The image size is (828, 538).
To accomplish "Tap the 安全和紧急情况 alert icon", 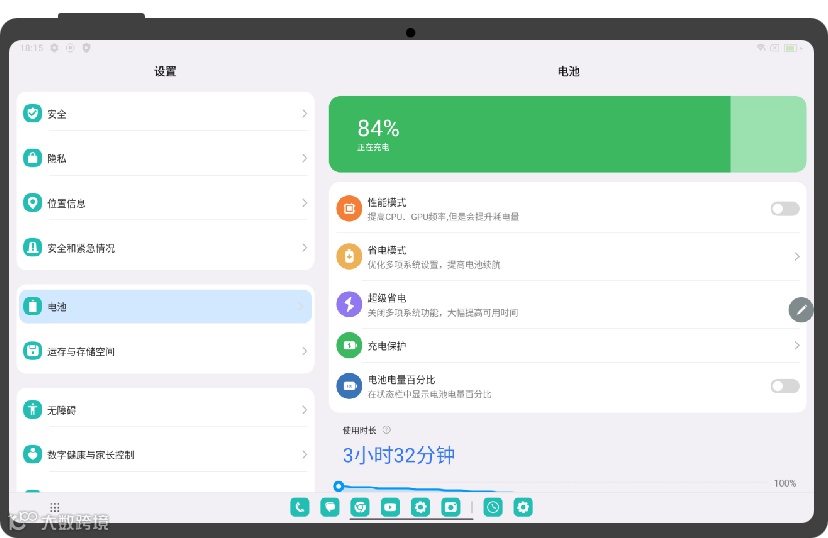I will tap(32, 247).
